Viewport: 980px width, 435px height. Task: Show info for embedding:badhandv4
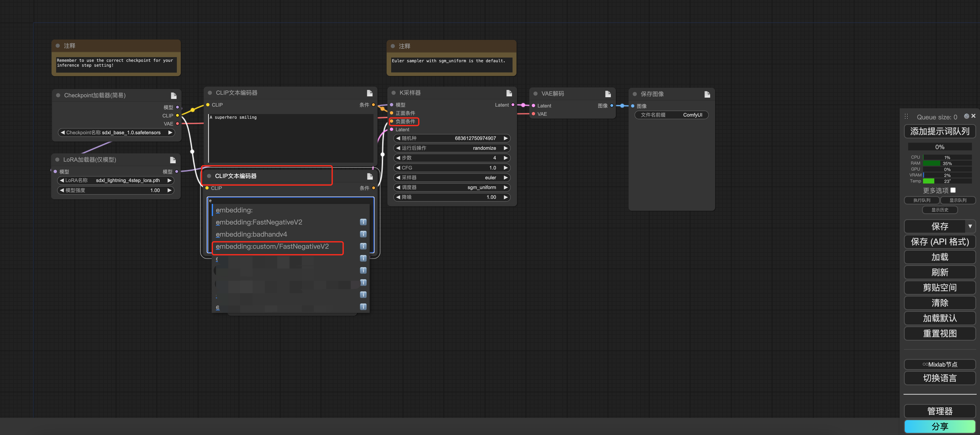point(363,234)
